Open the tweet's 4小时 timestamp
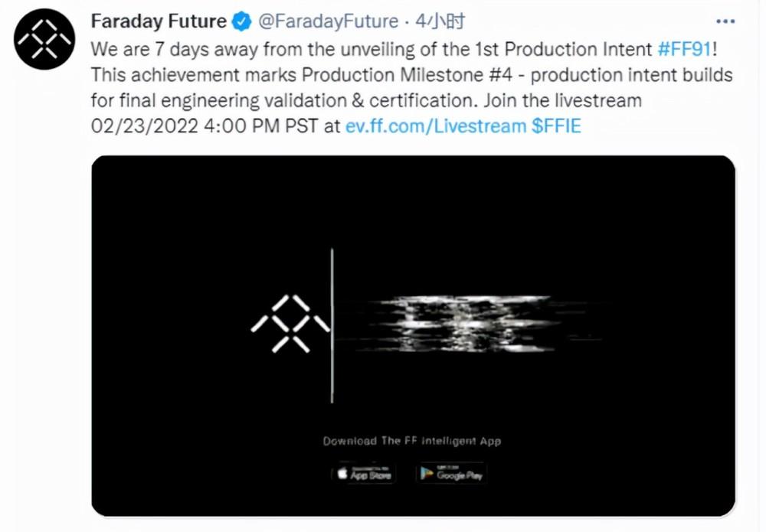This screenshot has width=766, height=532. [440, 21]
